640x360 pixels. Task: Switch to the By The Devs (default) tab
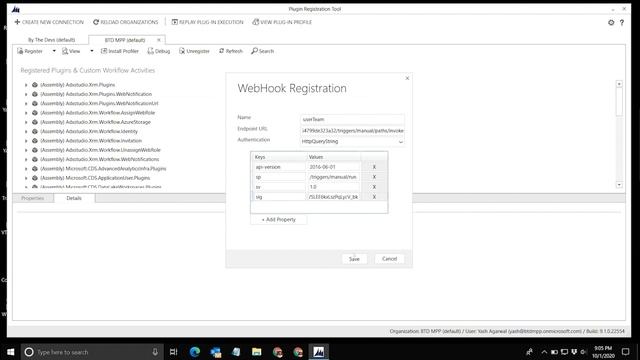coord(51,40)
